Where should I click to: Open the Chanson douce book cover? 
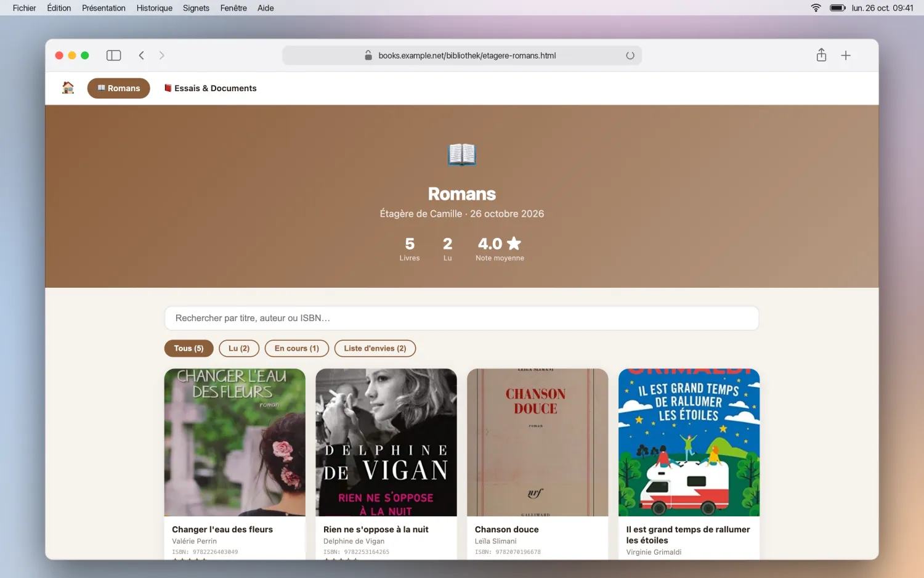(538, 442)
